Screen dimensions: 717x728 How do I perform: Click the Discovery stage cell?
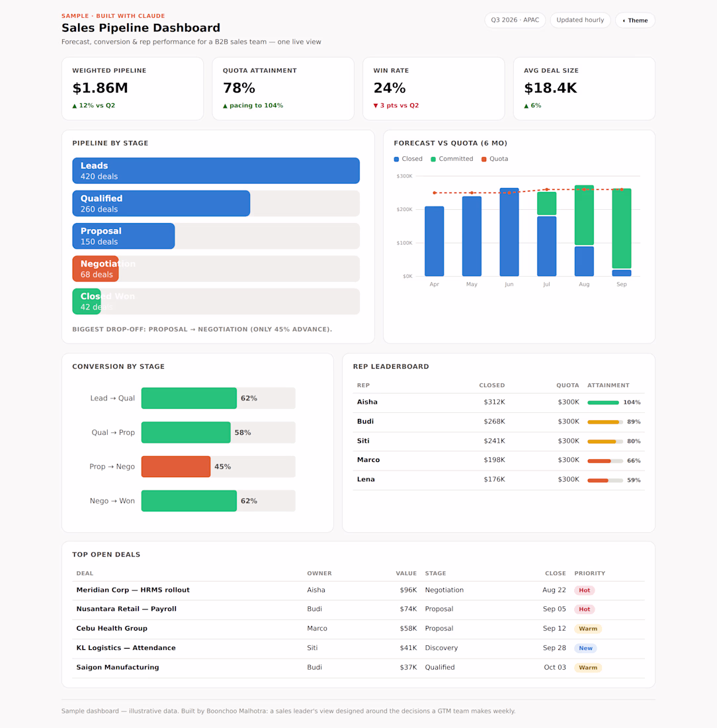tap(441, 648)
